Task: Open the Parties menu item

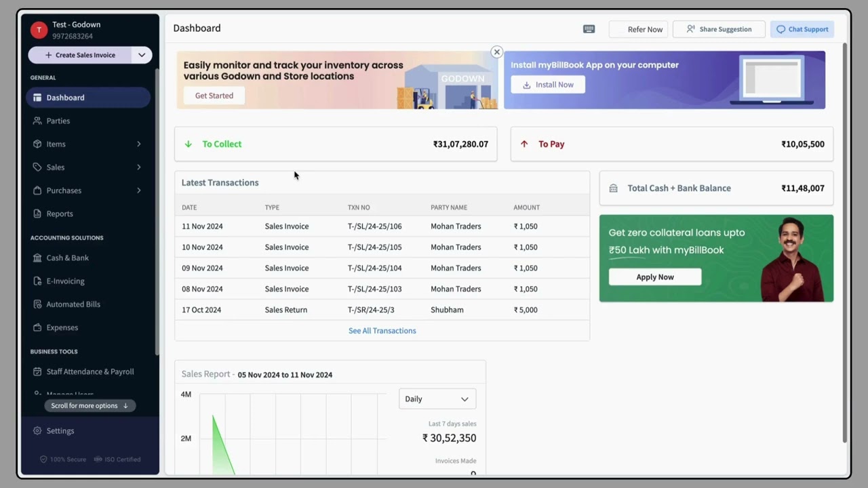Action: pyautogui.click(x=89, y=121)
